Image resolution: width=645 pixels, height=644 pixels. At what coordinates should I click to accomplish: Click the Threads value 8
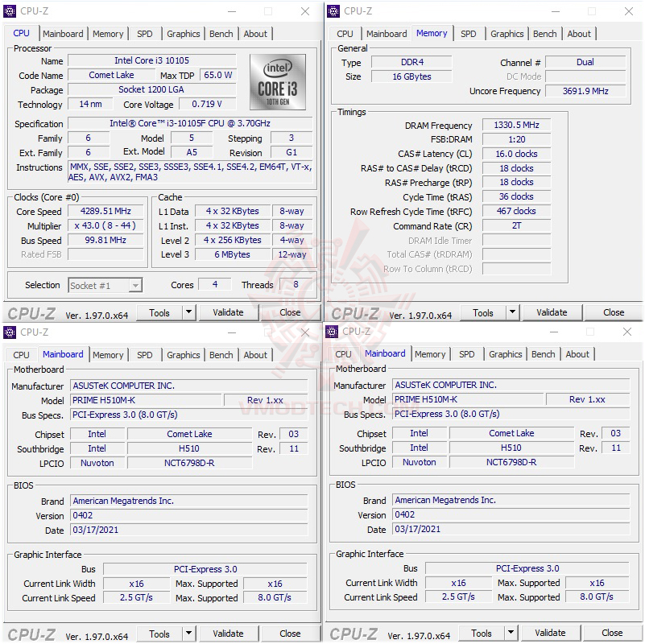pos(296,285)
